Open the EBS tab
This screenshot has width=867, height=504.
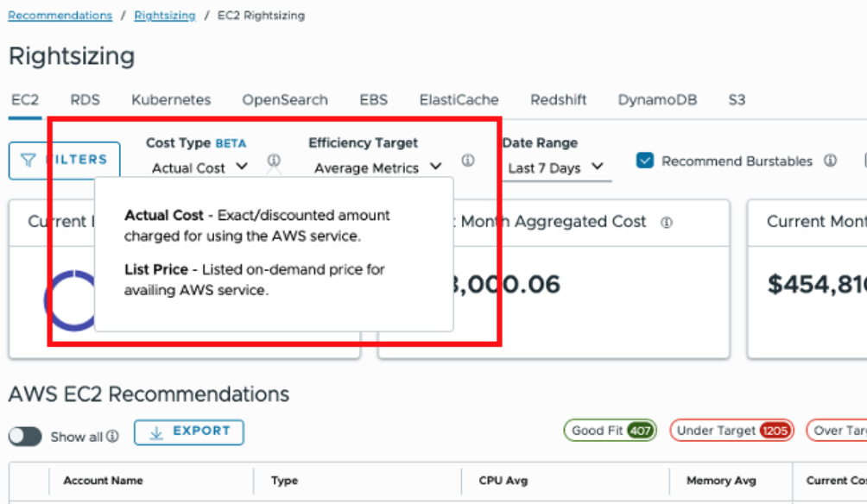(x=373, y=100)
